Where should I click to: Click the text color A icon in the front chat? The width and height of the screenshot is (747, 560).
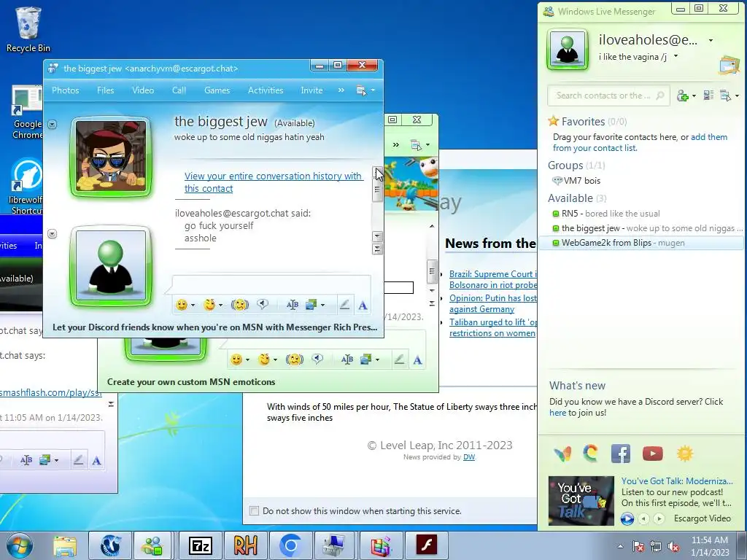pos(363,306)
